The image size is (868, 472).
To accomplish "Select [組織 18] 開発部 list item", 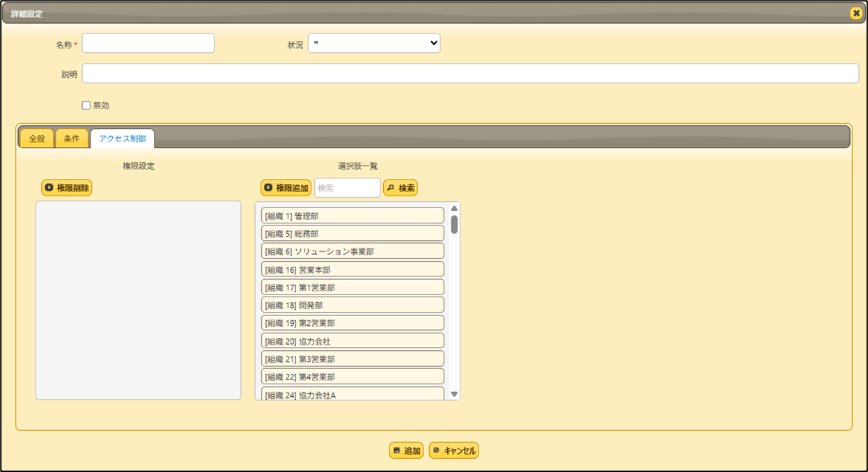I will 352,305.
